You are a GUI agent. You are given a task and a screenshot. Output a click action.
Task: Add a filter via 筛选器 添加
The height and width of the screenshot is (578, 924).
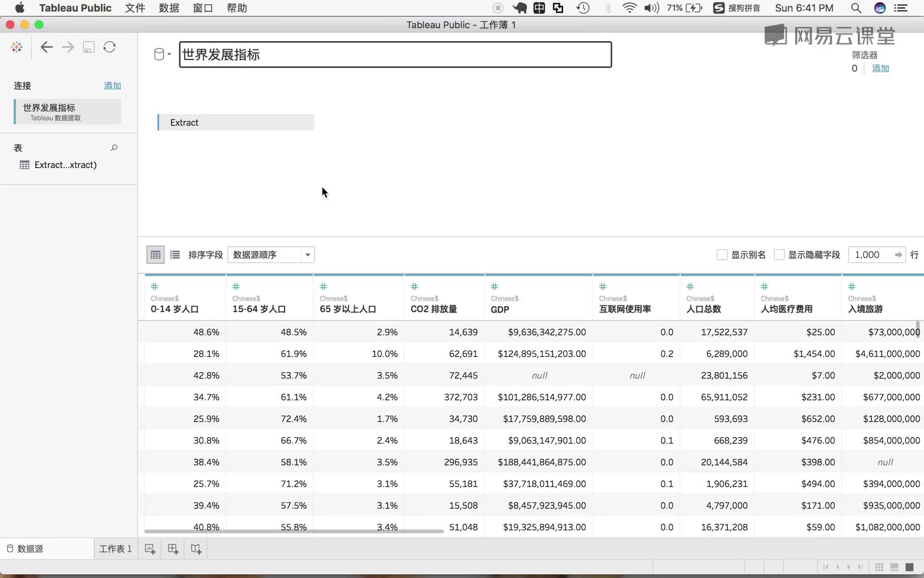pos(880,69)
